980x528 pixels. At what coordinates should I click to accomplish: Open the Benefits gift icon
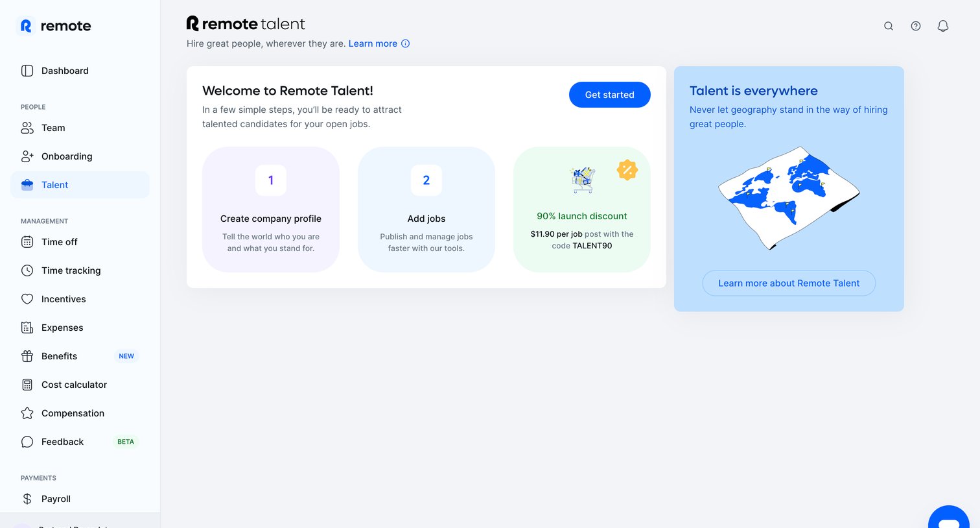tap(27, 356)
